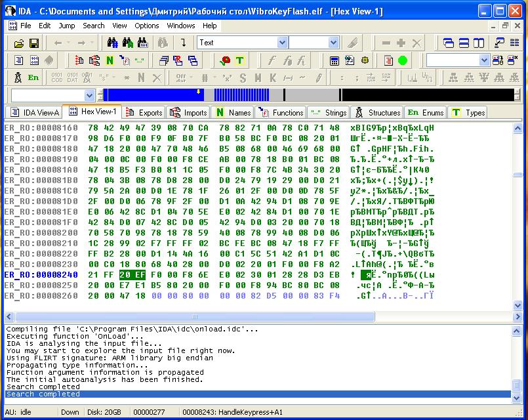Click the green T type libraries icon
The image size is (528, 420).
(240, 60)
